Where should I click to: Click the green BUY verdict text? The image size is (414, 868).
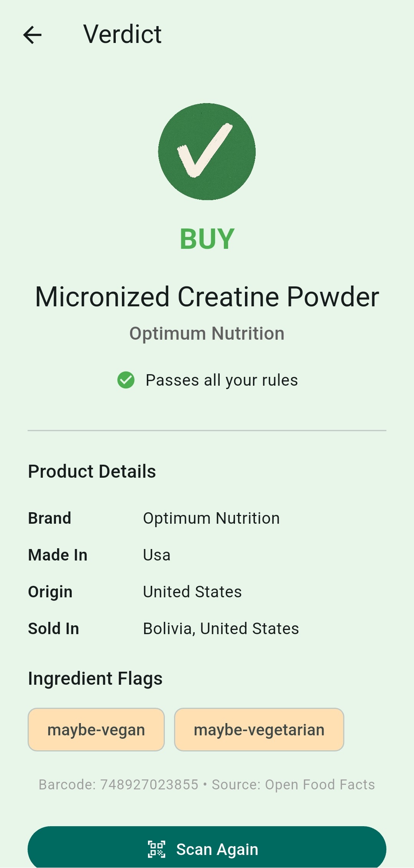(x=207, y=239)
